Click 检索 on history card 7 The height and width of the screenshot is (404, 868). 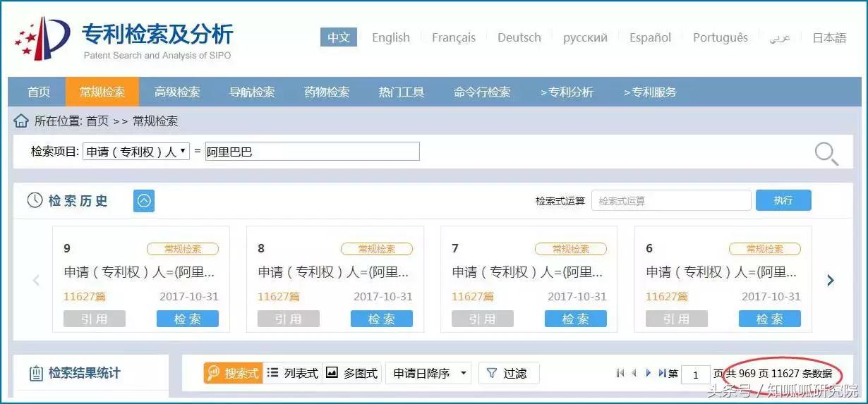576,319
